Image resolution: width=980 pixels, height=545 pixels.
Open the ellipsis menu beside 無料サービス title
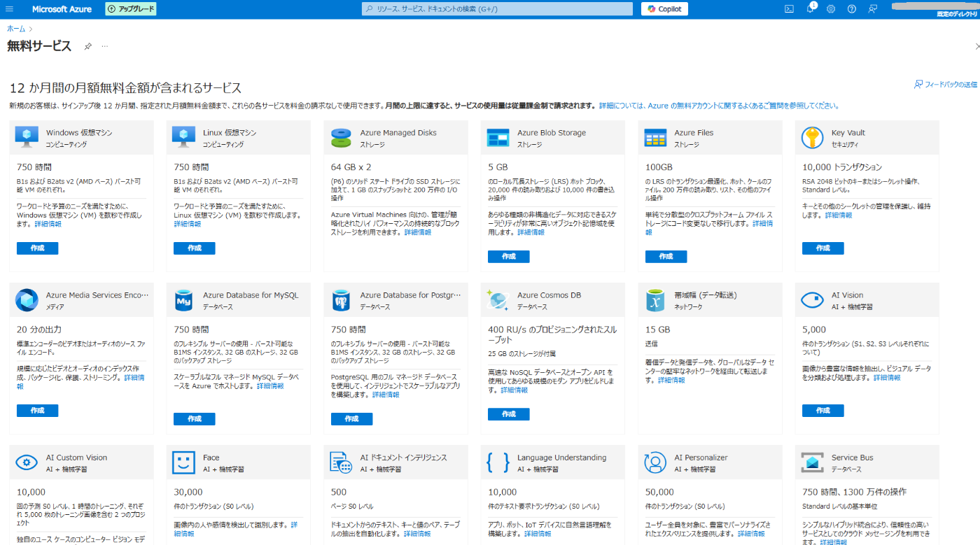click(104, 46)
